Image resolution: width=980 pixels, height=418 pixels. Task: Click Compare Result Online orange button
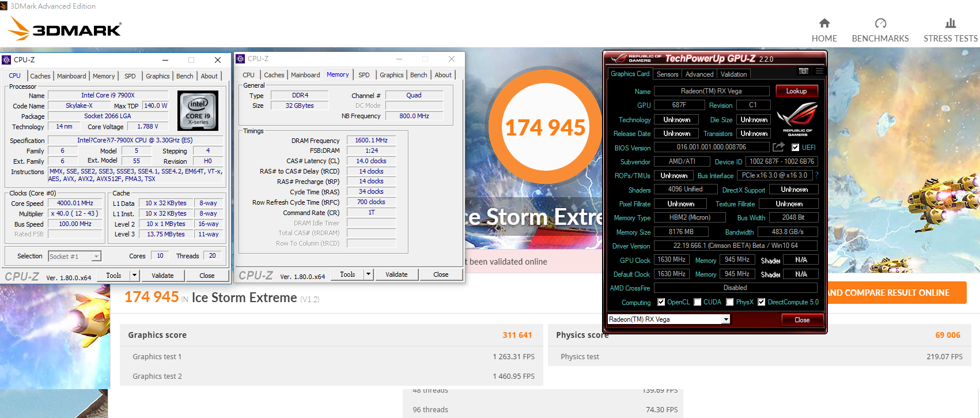(x=896, y=293)
